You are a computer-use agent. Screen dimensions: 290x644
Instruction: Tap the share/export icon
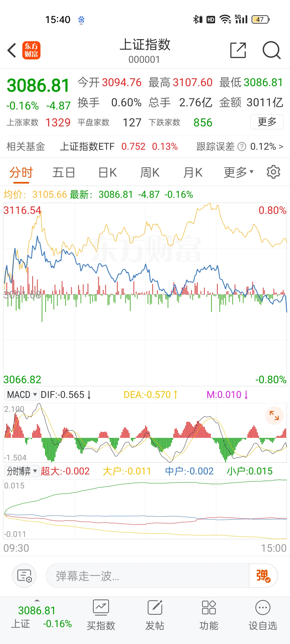pyautogui.click(x=238, y=50)
